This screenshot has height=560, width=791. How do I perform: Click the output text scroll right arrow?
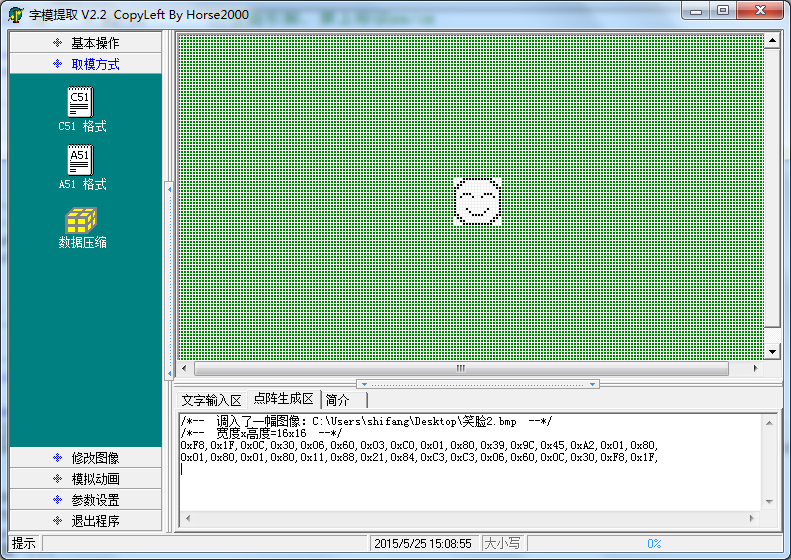(752, 518)
